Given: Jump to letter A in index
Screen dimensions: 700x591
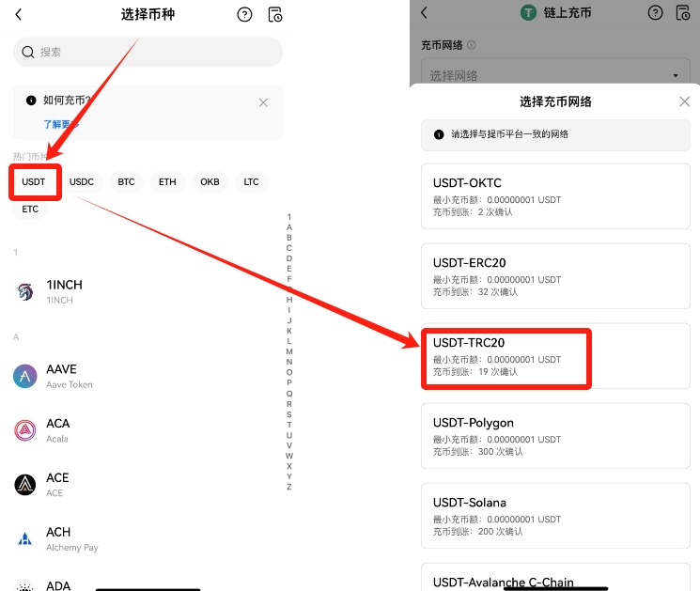Looking at the screenshot, I should point(289,227).
